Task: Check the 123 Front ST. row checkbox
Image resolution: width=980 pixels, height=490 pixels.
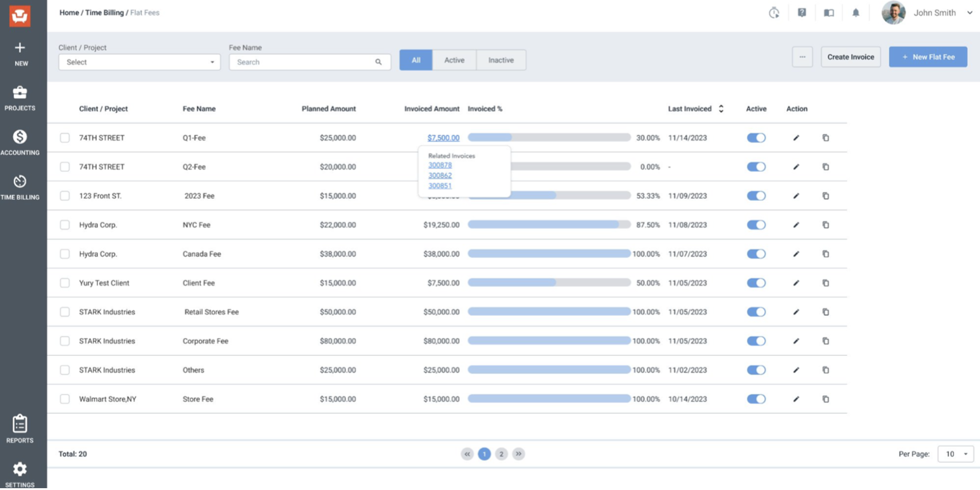Action: coord(65,196)
